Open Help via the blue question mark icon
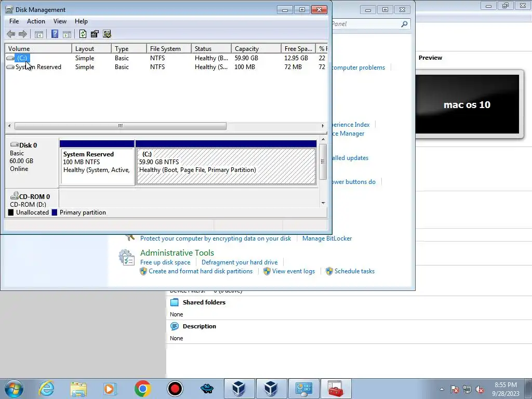The width and height of the screenshot is (532, 399). tap(55, 34)
